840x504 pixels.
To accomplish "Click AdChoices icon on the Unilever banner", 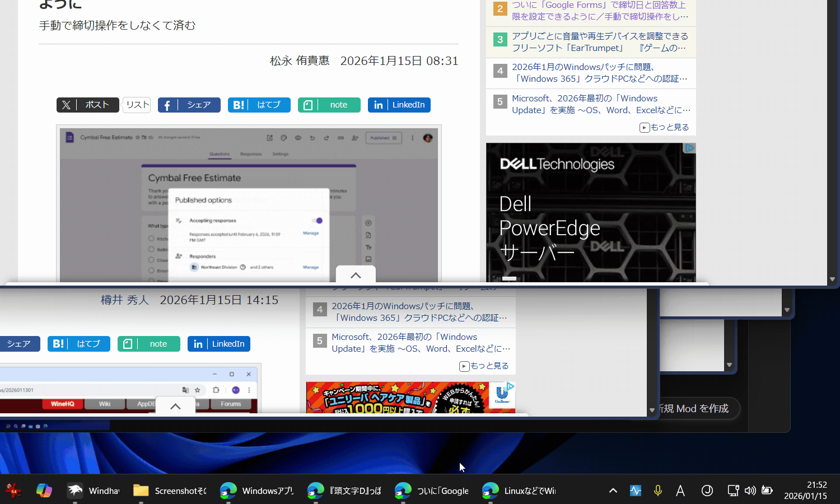I will pyautogui.click(x=510, y=386).
